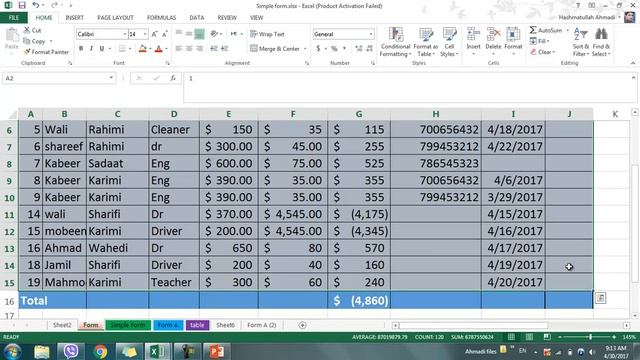
Task: Open the General number format dropdown
Action: point(371,34)
